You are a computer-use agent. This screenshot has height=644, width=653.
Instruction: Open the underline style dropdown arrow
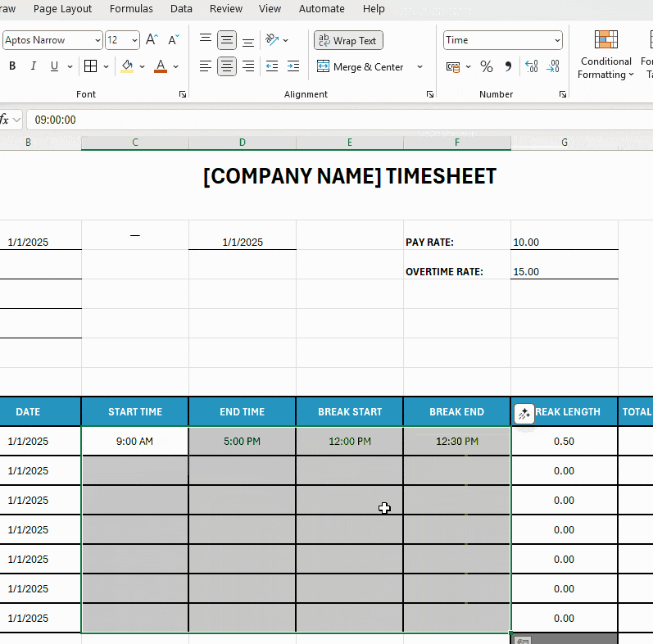[70, 66]
